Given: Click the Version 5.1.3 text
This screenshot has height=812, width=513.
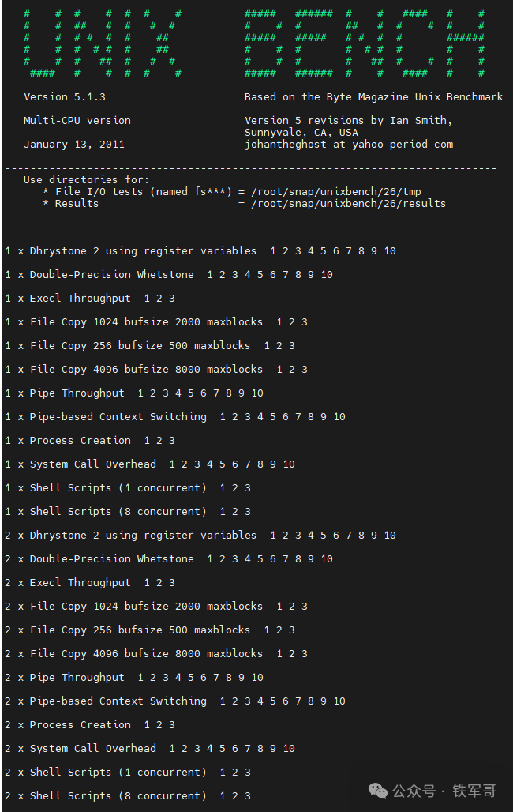Looking at the screenshot, I should point(65,97).
